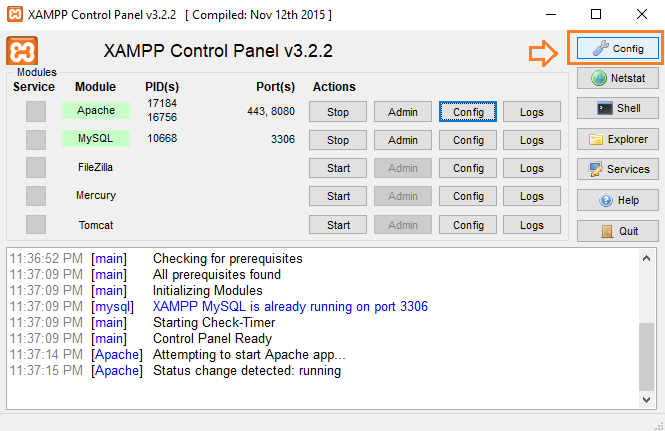Open FileZilla Logs menu
Screen dimensions: 665x431
pyautogui.click(x=532, y=168)
